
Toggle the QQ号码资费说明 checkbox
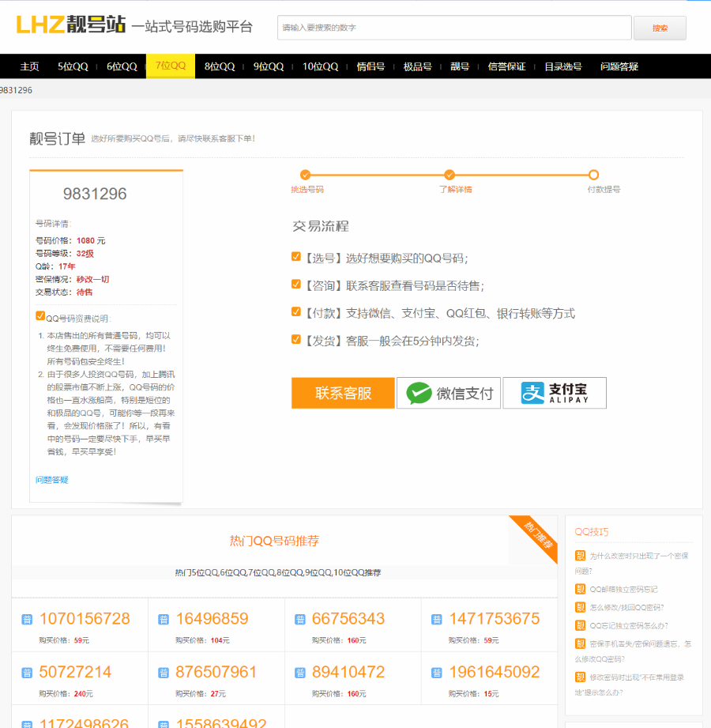point(40,316)
